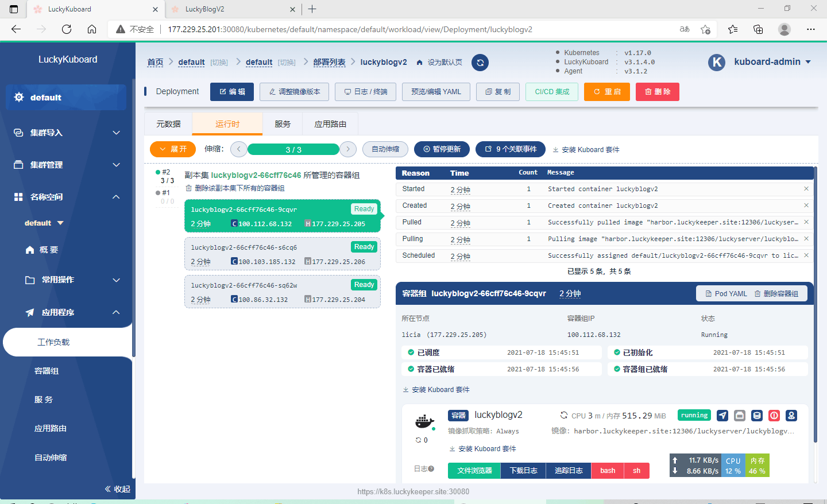827x504 pixels.
Task: Click the 部署列表 breadcrumb link
Action: coord(330,63)
